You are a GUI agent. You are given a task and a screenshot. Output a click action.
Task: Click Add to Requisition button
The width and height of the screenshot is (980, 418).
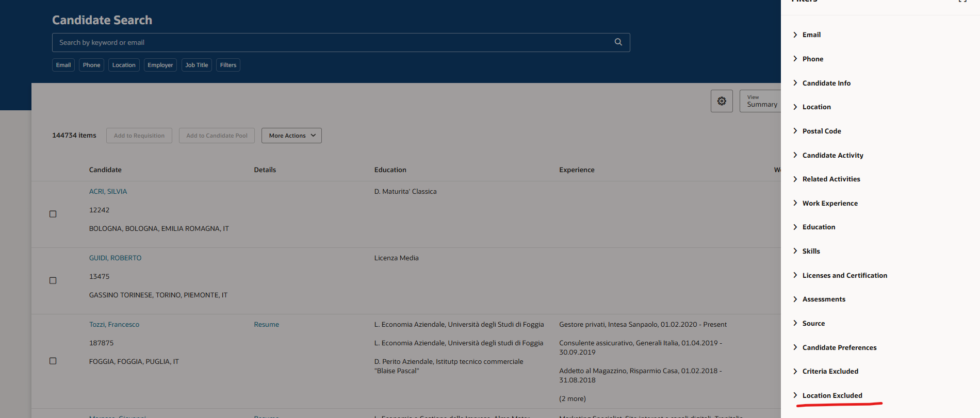point(139,136)
